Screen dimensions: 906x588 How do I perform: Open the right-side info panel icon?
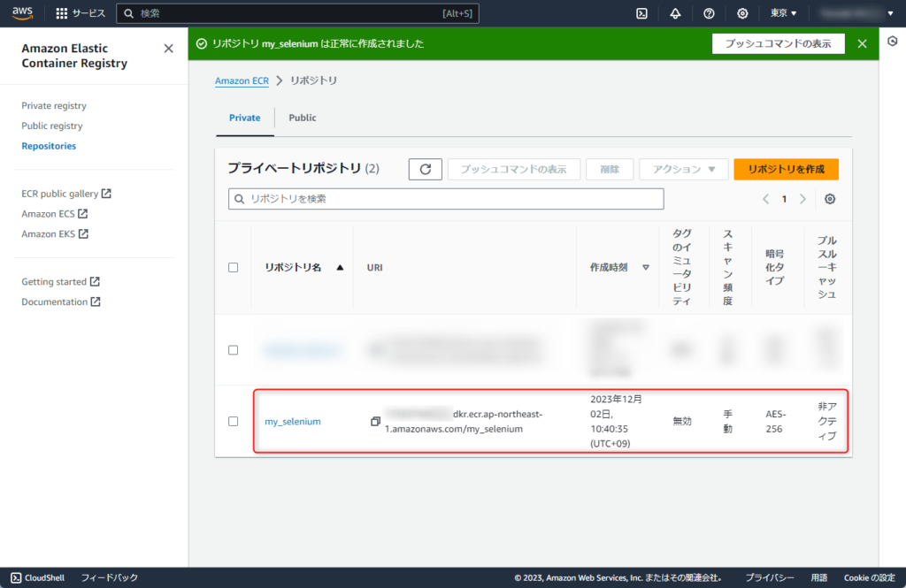click(893, 41)
